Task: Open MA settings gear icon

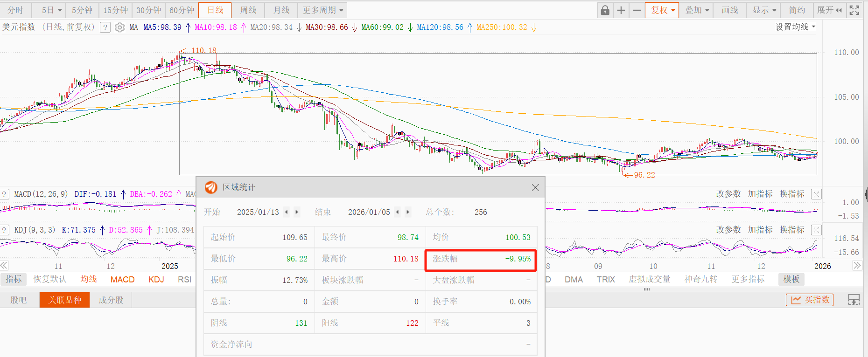Action: tap(120, 27)
